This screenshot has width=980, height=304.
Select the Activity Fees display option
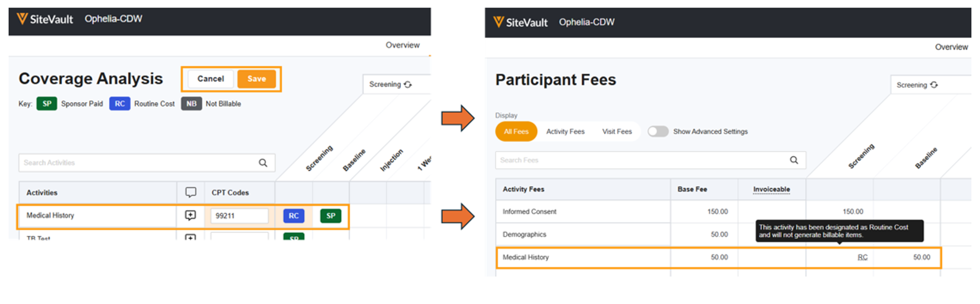tap(565, 131)
